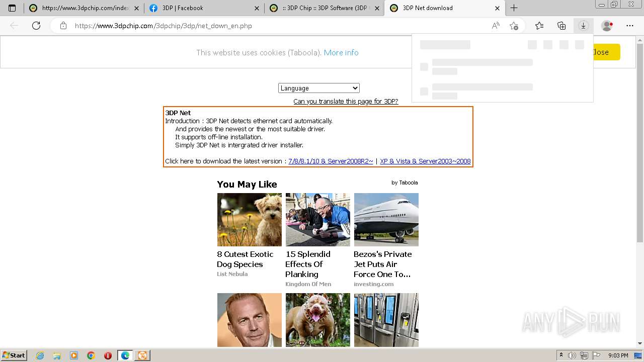The image size is (644, 362).
Task: Open the man portrait ad thumbnail
Action: point(250,320)
